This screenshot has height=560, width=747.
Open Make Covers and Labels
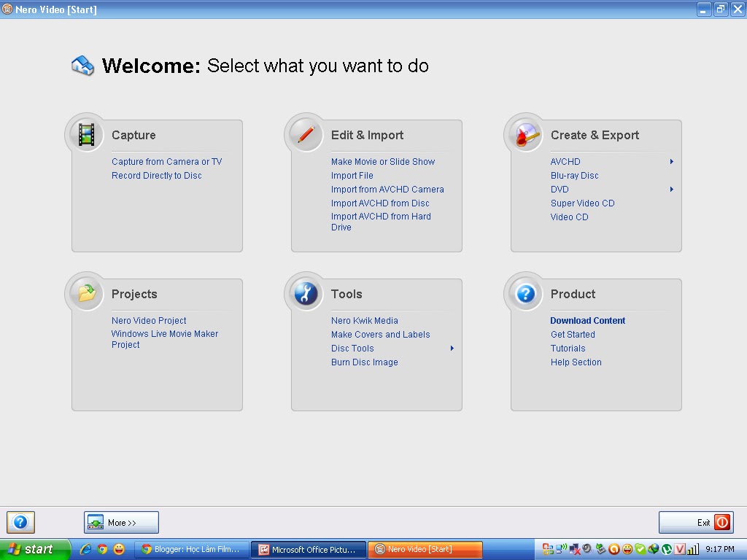click(x=381, y=334)
